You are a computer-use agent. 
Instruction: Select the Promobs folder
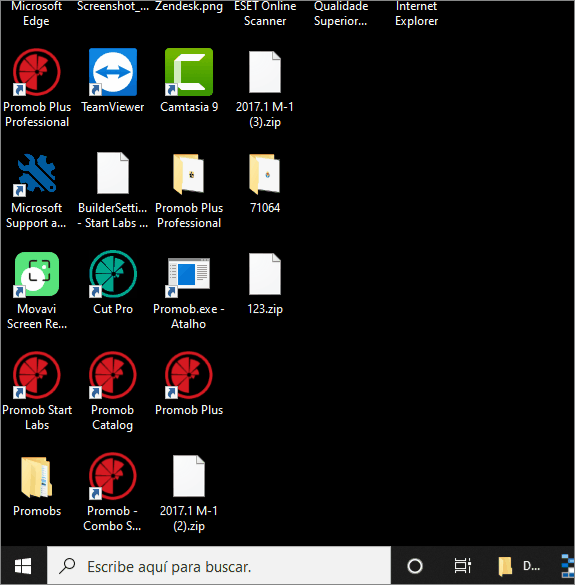pyautogui.click(x=37, y=477)
